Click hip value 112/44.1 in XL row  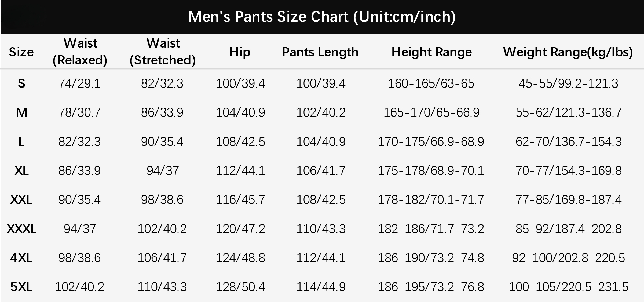click(x=240, y=171)
